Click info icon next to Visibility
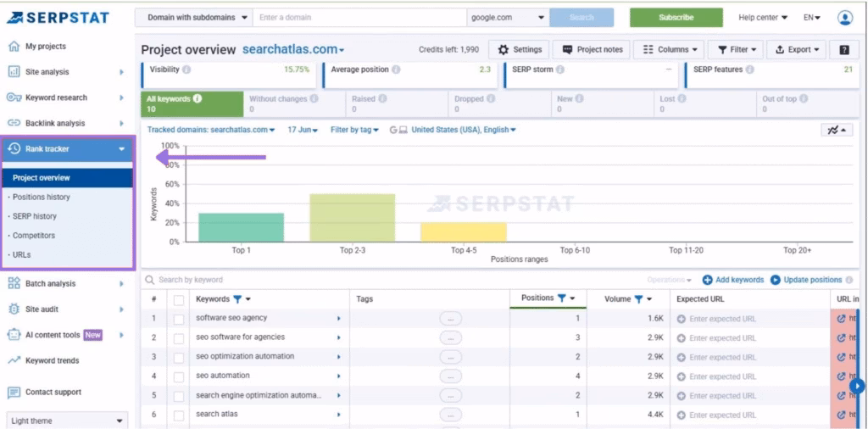Image resolution: width=868 pixels, height=429 pixels. click(x=186, y=70)
